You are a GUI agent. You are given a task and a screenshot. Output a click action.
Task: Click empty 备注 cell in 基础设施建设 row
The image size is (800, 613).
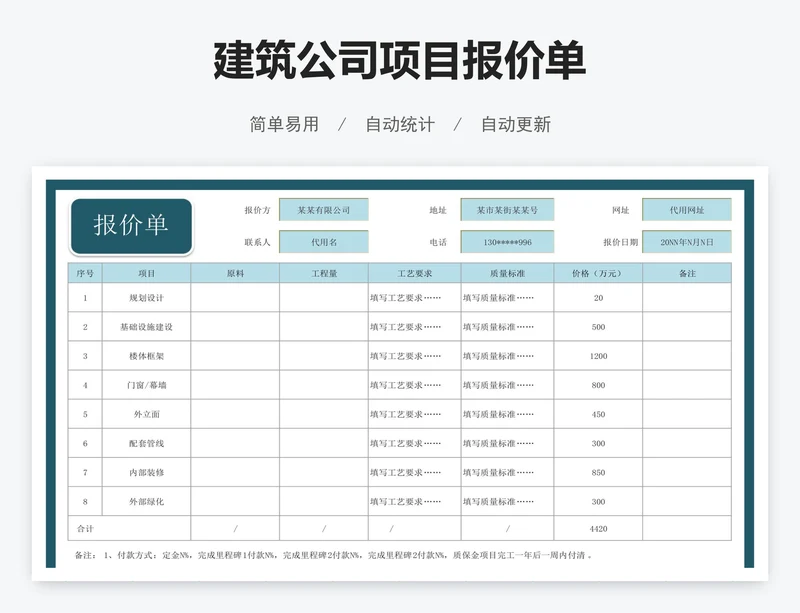687,327
